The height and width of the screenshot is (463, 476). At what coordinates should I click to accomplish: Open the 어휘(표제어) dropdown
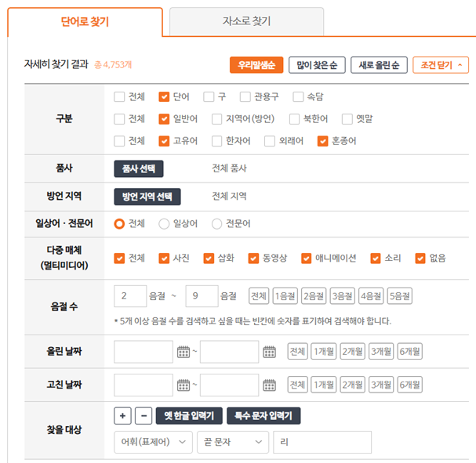click(153, 443)
